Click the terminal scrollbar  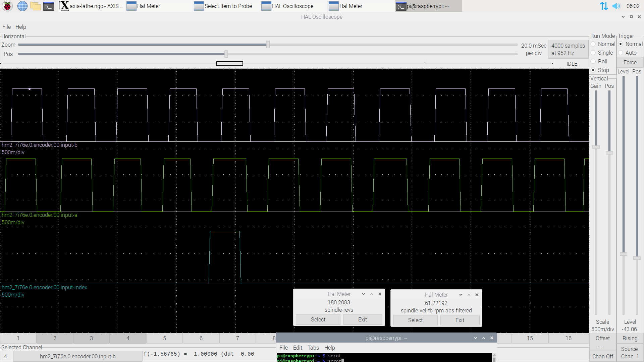click(x=494, y=357)
